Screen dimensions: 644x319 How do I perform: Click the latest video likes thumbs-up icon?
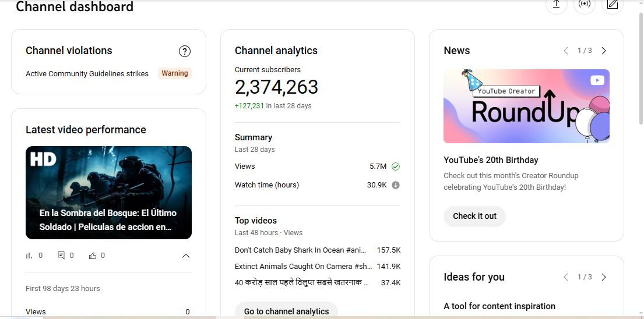(x=93, y=256)
